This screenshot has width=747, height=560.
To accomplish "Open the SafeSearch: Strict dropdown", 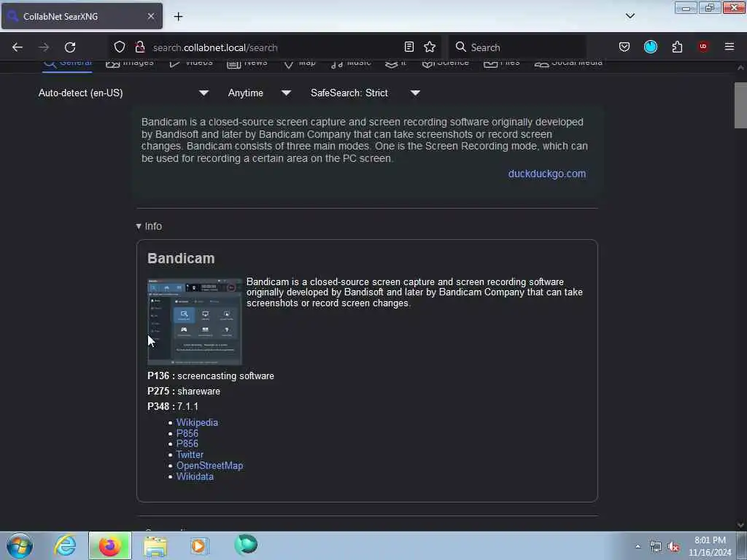I will point(365,93).
